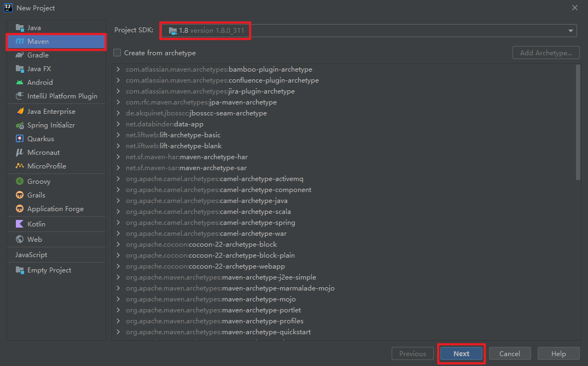
Task: Select camel-archetype-java row
Action: pyautogui.click(x=344, y=201)
